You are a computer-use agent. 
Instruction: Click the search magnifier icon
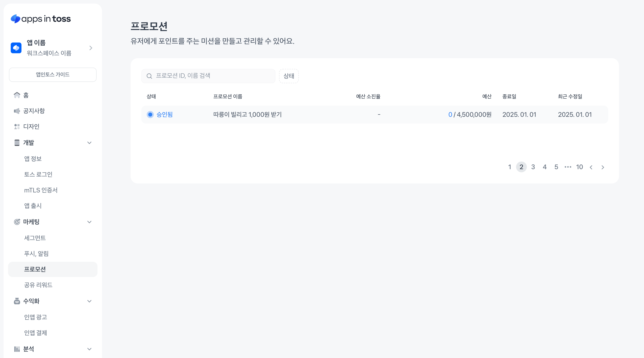149,76
